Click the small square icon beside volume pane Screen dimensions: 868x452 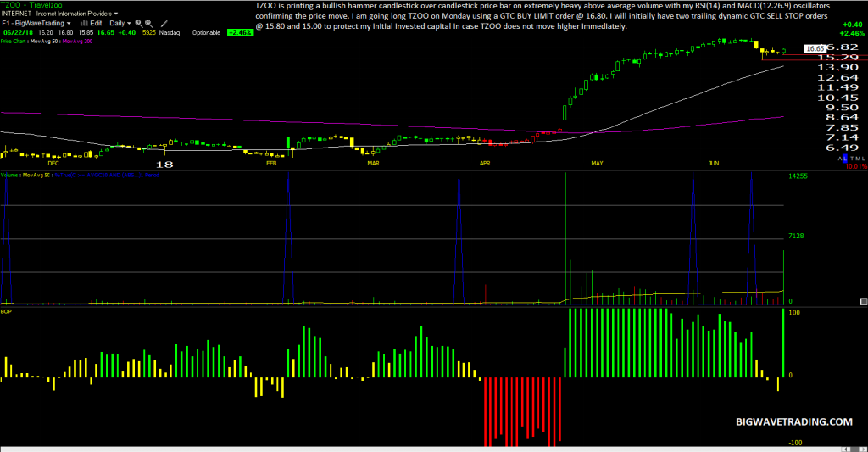coord(864,301)
